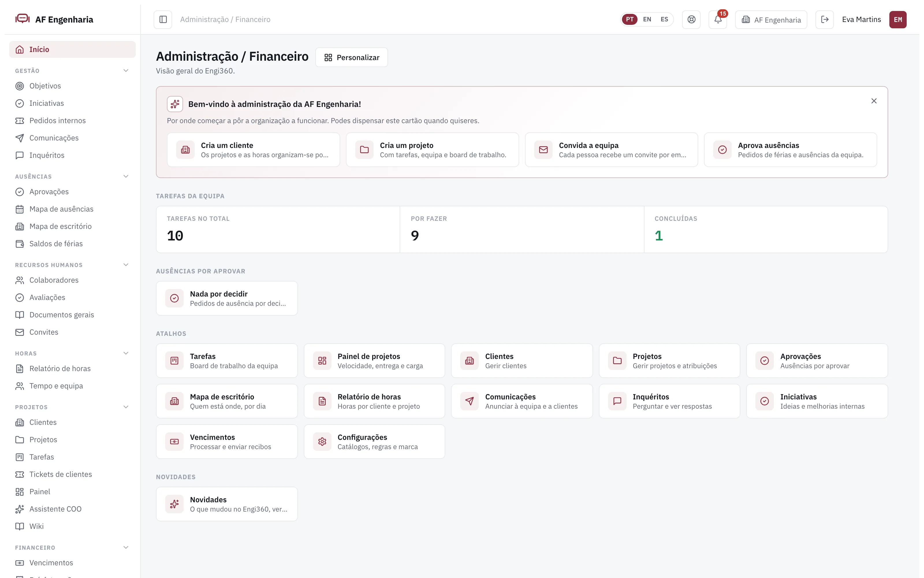Open the Clientes shortcut card
The image size is (924, 578).
tap(522, 360)
